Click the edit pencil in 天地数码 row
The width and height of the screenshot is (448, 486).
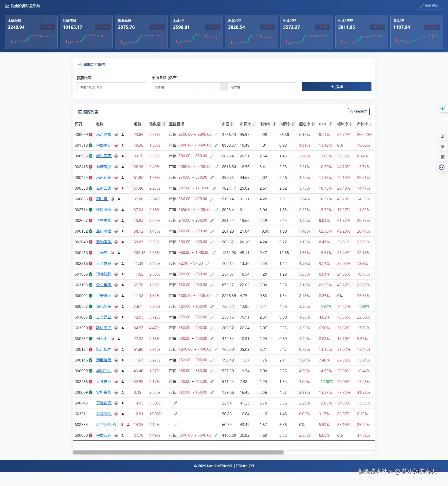click(x=175, y=403)
